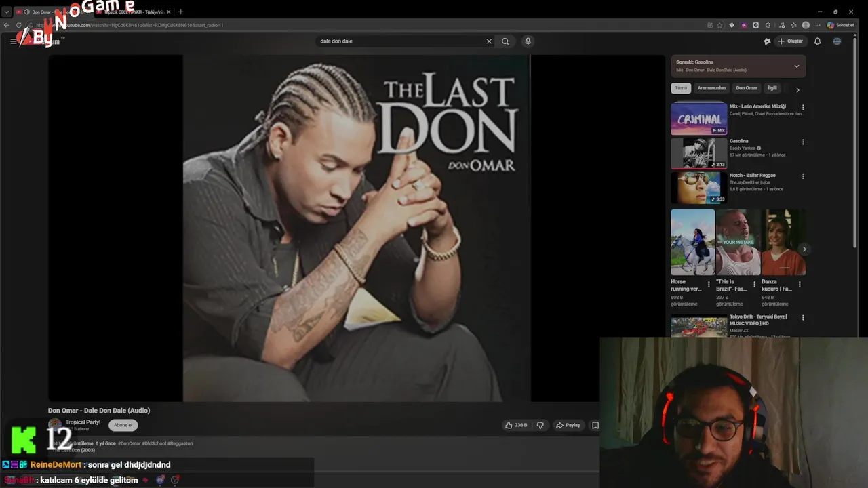This screenshot has width=868, height=488.
Task: Open the 'Notch - Bailar Reggae' thumbnail
Action: pos(698,188)
